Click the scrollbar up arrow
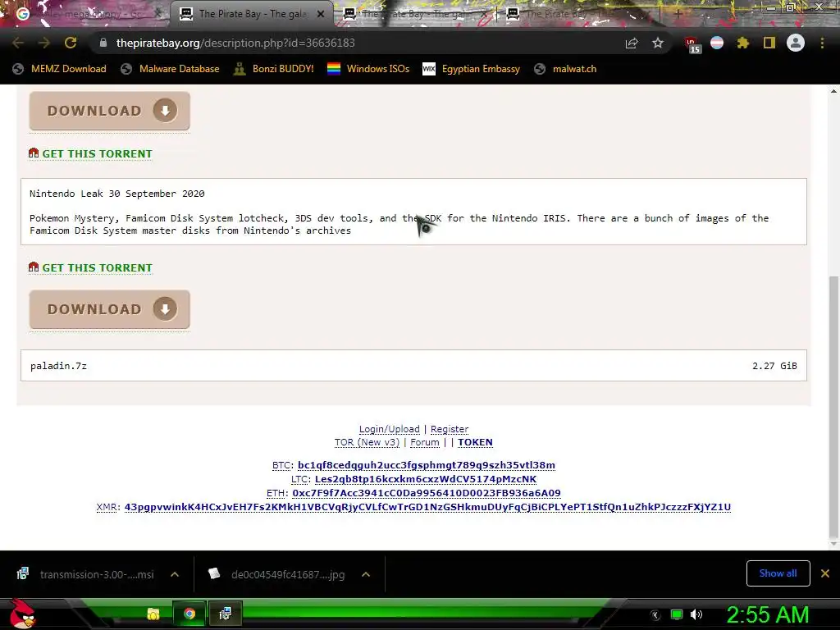This screenshot has height=630, width=840. tap(833, 92)
